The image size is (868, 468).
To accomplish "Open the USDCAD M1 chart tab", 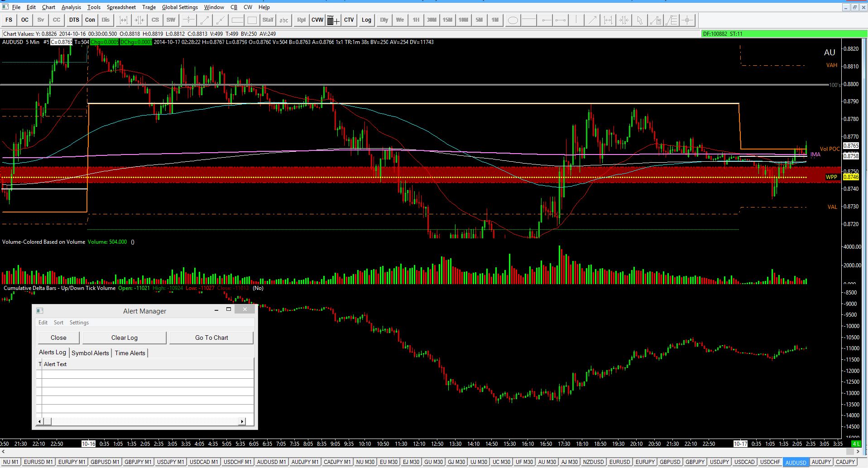I will (204, 462).
